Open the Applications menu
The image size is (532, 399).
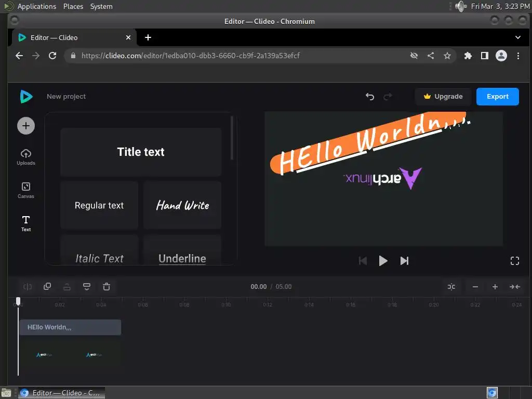37,6
